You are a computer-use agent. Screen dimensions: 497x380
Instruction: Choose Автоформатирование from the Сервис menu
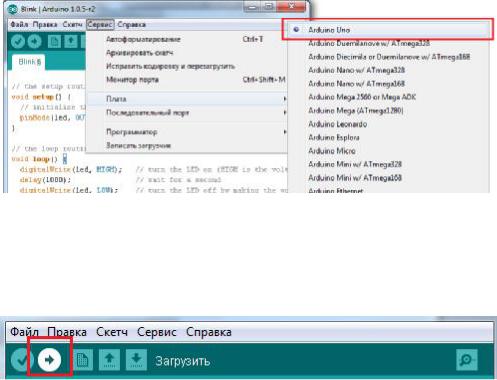(x=187, y=39)
